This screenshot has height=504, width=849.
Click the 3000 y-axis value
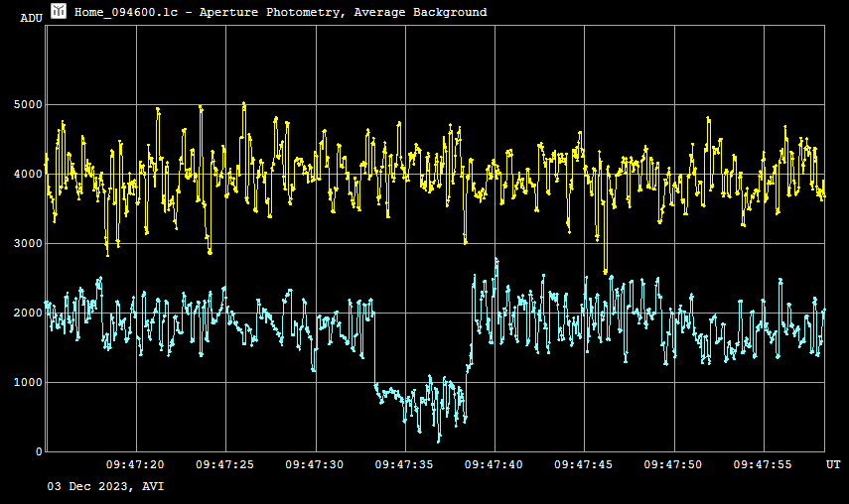pos(28,243)
